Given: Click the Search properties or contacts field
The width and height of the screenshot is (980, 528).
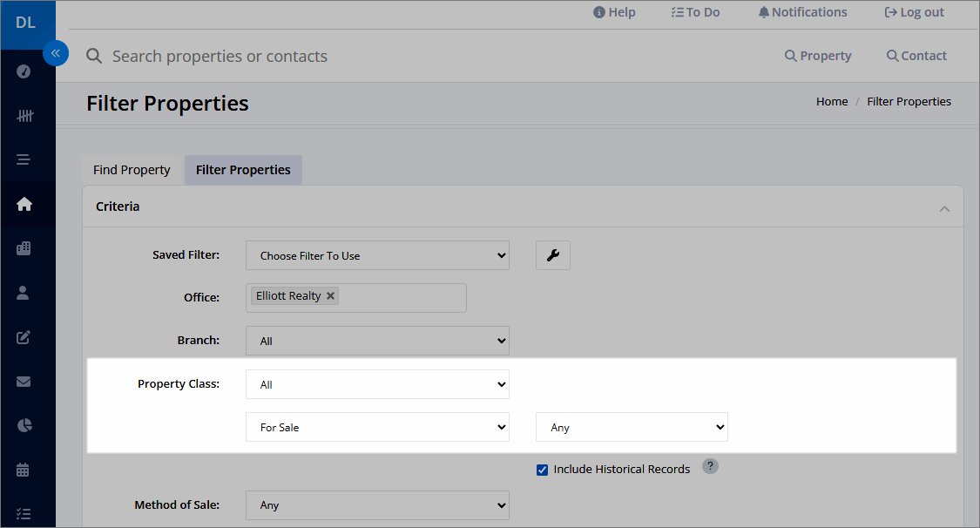Looking at the screenshot, I should 220,57.
